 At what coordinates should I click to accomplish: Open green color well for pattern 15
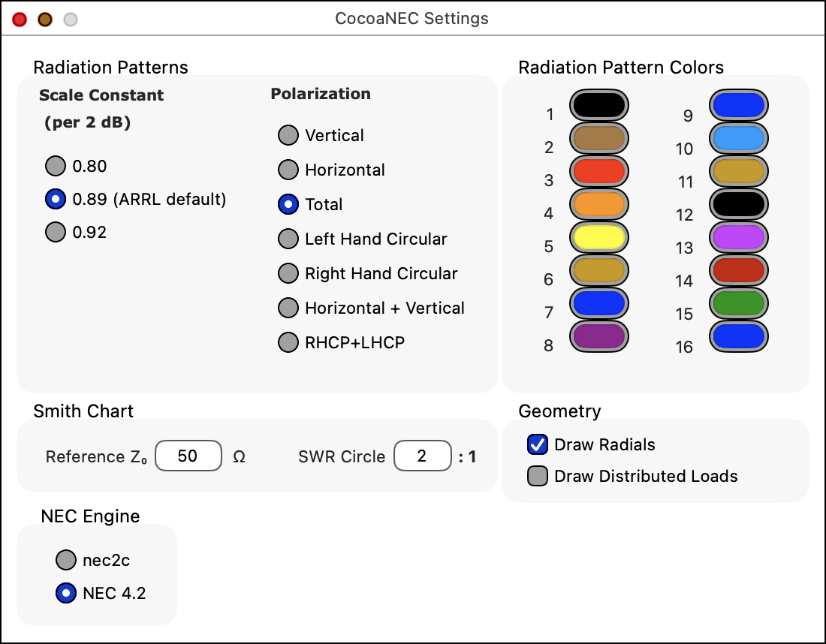tap(739, 303)
